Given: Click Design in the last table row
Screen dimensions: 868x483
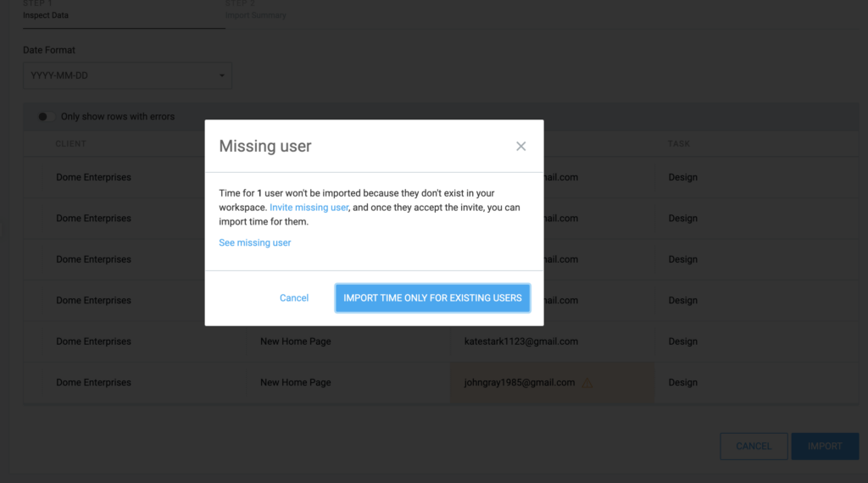Looking at the screenshot, I should 682,383.
